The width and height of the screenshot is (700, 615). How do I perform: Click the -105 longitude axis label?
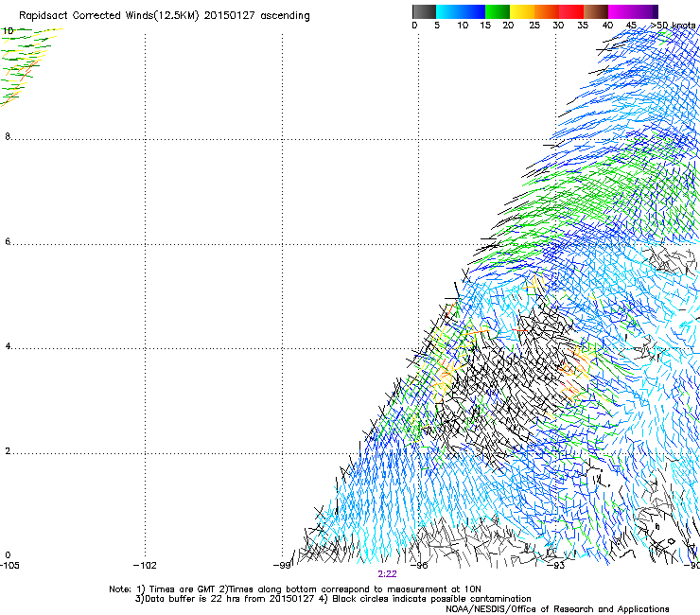(9, 566)
